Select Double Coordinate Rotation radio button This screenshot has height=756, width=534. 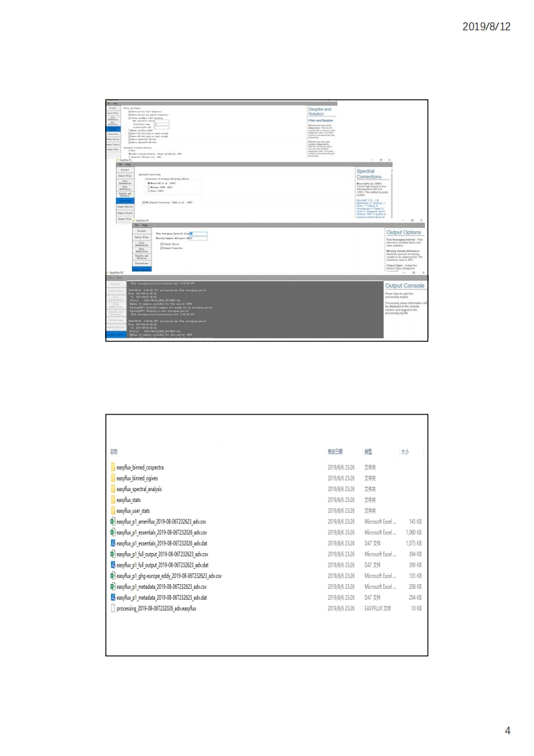[129, 154]
